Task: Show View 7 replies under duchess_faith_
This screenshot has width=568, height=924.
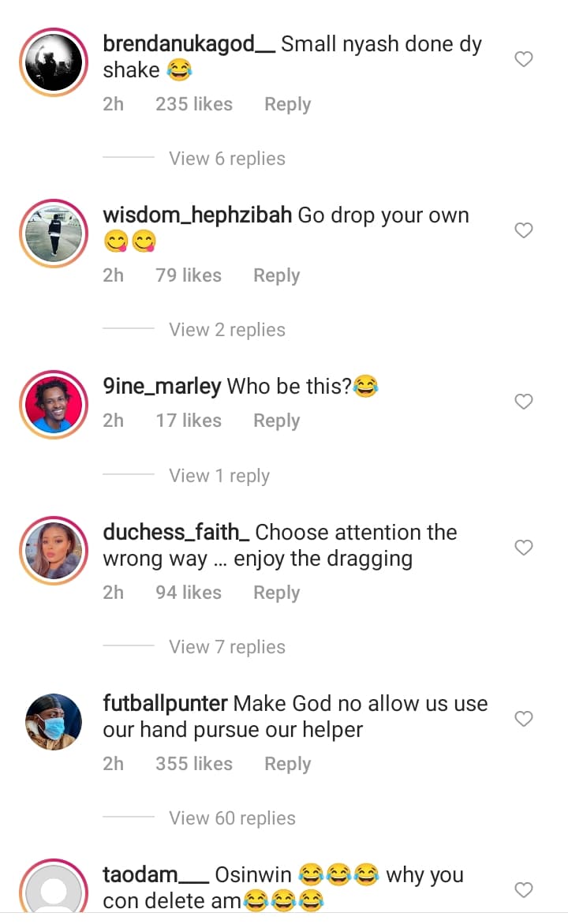Action: pos(227,647)
